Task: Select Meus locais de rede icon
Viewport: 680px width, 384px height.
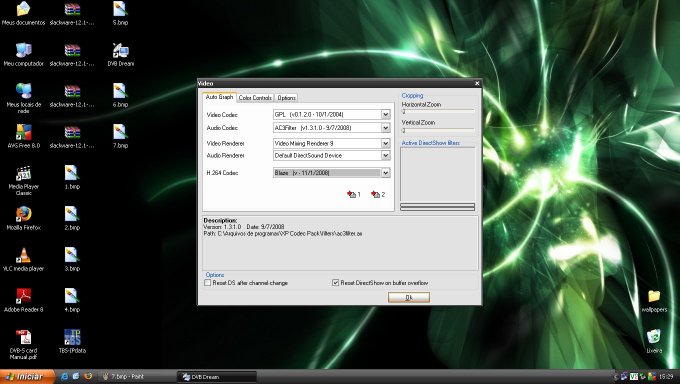Action: pos(23,98)
